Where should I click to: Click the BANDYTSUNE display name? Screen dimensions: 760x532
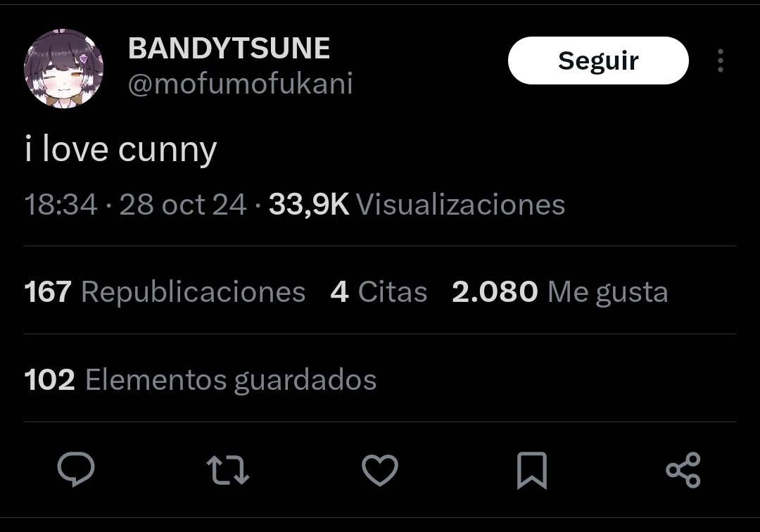229,49
